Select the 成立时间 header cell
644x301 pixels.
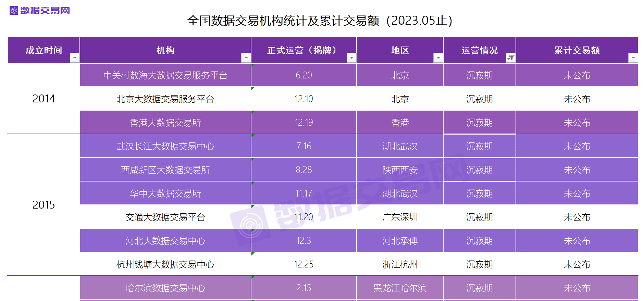pyautogui.click(x=44, y=50)
